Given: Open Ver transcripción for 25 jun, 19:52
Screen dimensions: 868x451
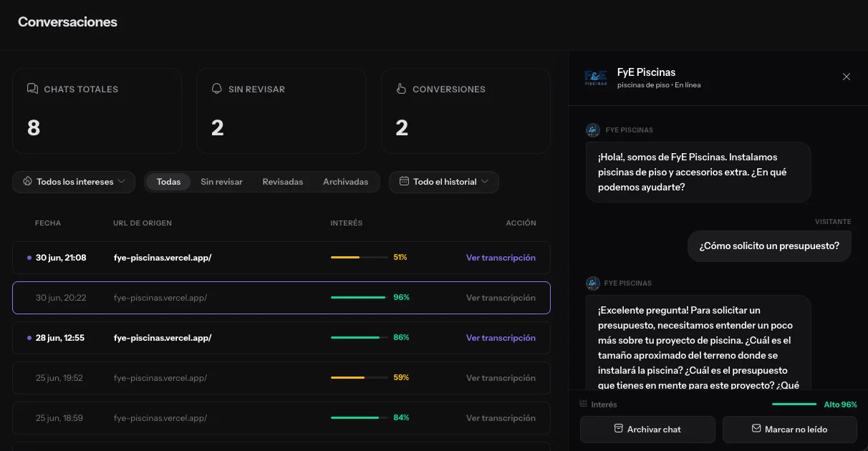Looking at the screenshot, I should [x=501, y=378].
